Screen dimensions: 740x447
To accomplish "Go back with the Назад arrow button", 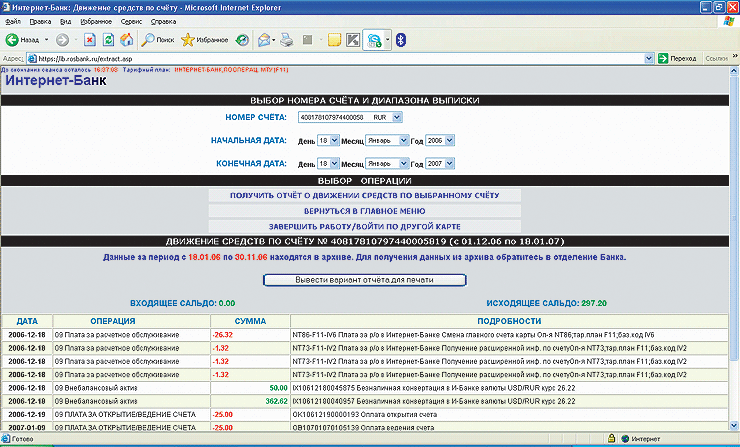I will (22, 40).
